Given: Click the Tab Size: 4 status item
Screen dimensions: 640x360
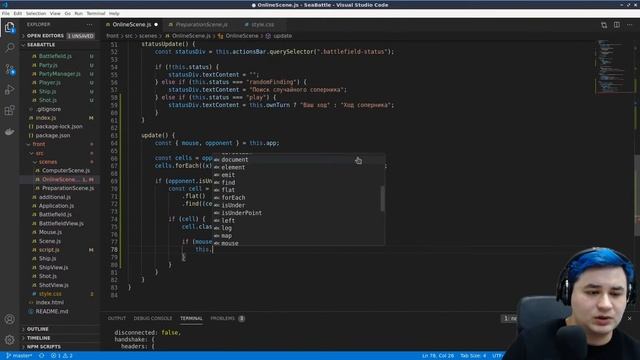Looking at the screenshot, I should click(x=473, y=356).
